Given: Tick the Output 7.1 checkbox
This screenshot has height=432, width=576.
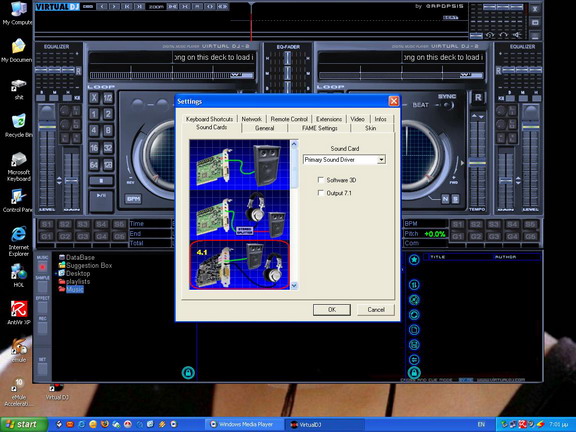Looking at the screenshot, I should click(x=321, y=193).
